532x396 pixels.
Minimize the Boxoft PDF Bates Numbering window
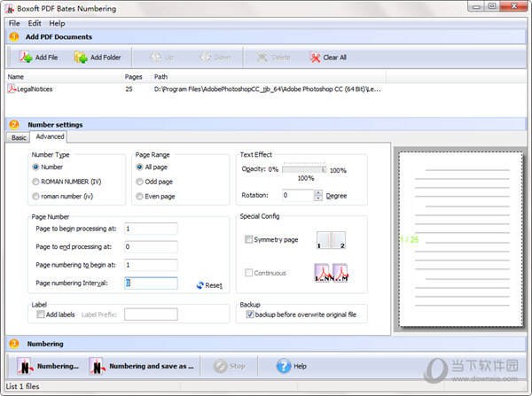coord(475,6)
